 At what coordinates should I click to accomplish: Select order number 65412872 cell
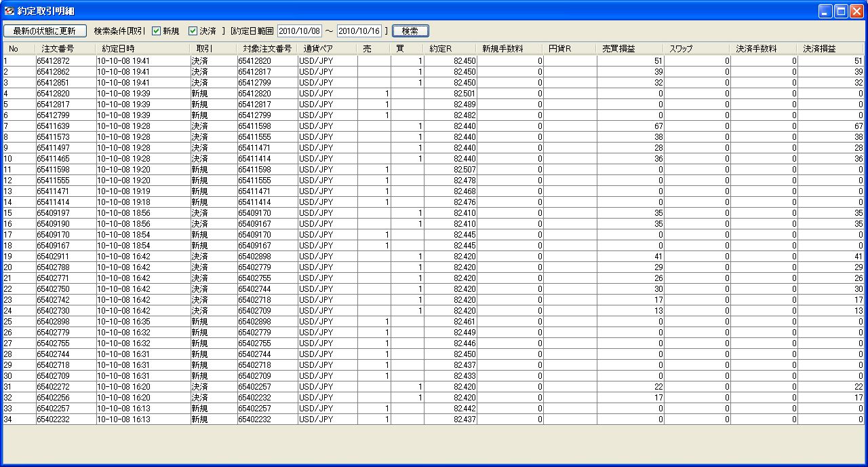66,61
